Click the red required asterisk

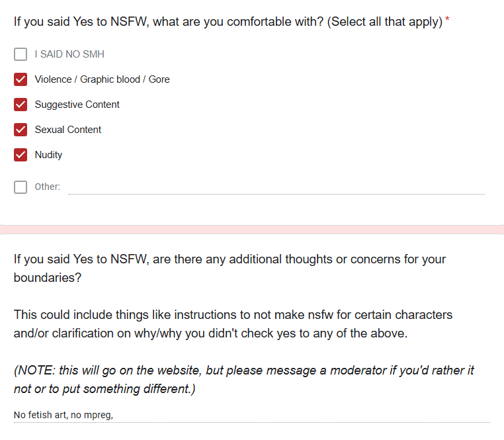point(447,19)
